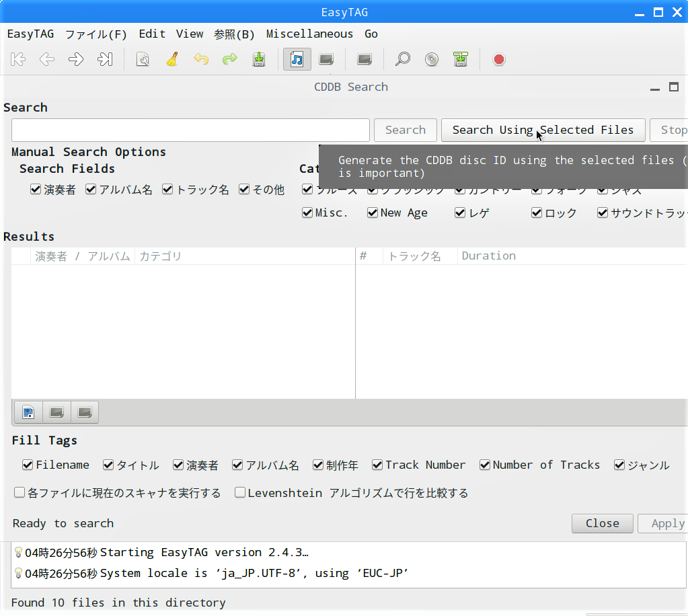This screenshot has height=616, width=688.
Task: Open Find with the magnifying glass icon
Action: [402, 59]
